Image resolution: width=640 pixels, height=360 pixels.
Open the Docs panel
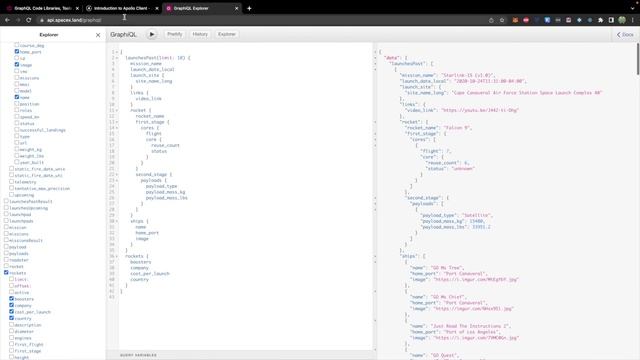coord(625,35)
